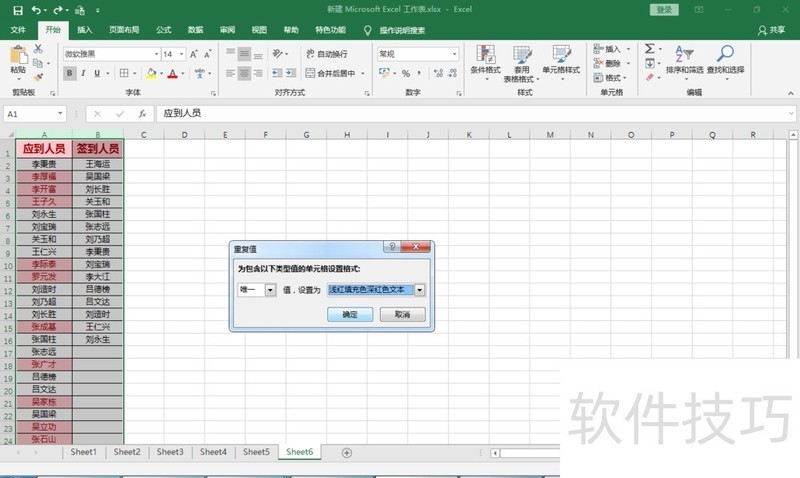Screen dimensions: 800x478
Task: Click the Name Box showing A1
Action: click(30, 114)
